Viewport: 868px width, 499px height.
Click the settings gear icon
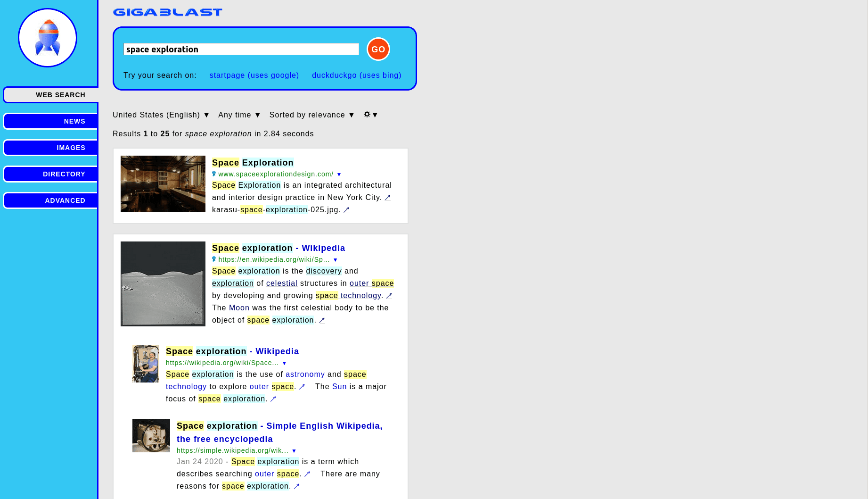[x=367, y=115]
